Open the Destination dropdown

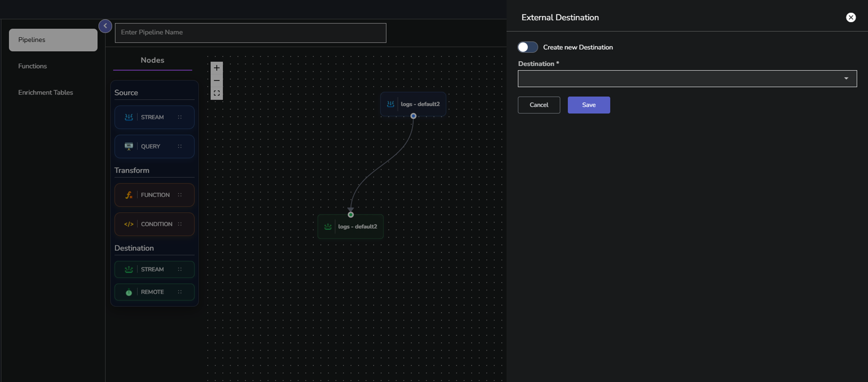[x=687, y=79]
